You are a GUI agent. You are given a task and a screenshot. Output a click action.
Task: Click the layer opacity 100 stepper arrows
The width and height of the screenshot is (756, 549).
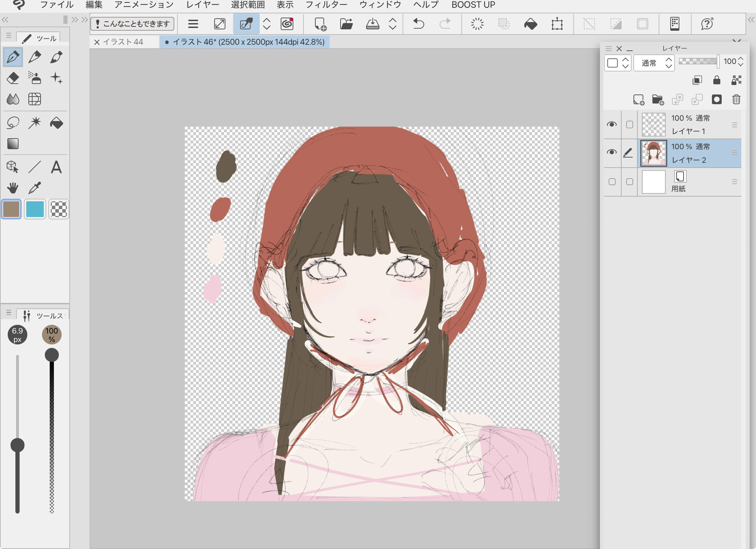click(x=740, y=61)
